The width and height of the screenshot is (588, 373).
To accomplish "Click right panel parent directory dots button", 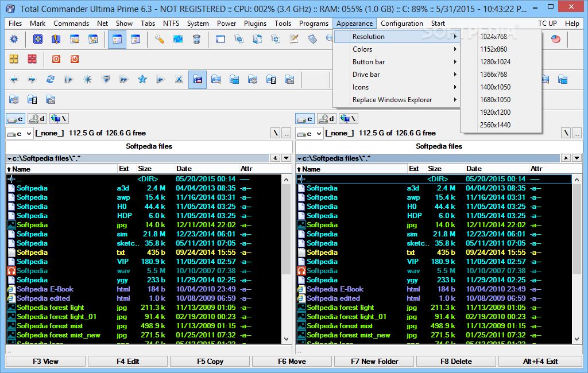I will click(577, 133).
